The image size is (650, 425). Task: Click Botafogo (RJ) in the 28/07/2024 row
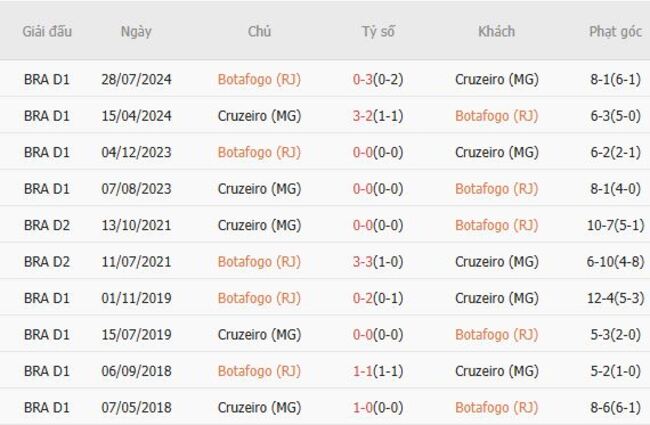[259, 80]
